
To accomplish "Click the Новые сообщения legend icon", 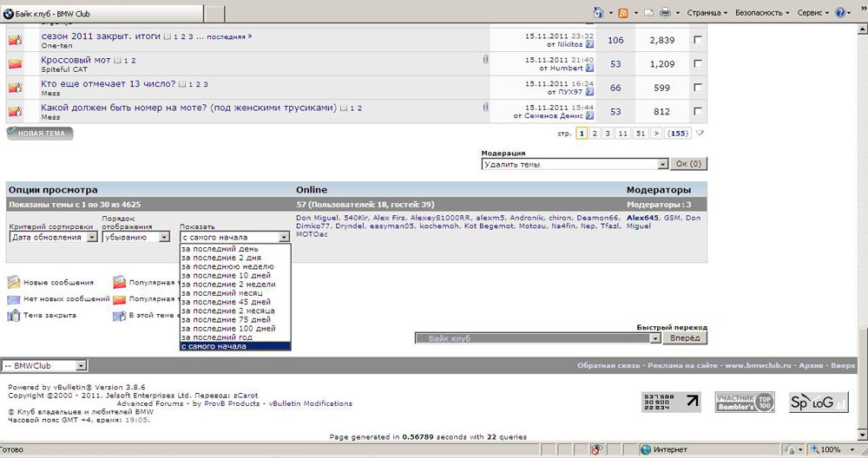I will point(14,283).
